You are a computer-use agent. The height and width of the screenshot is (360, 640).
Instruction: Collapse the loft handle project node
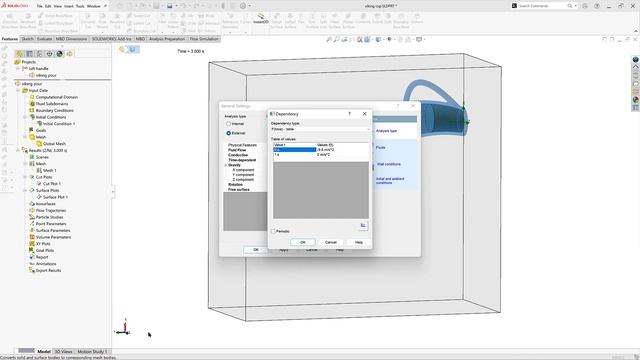(x=18, y=69)
